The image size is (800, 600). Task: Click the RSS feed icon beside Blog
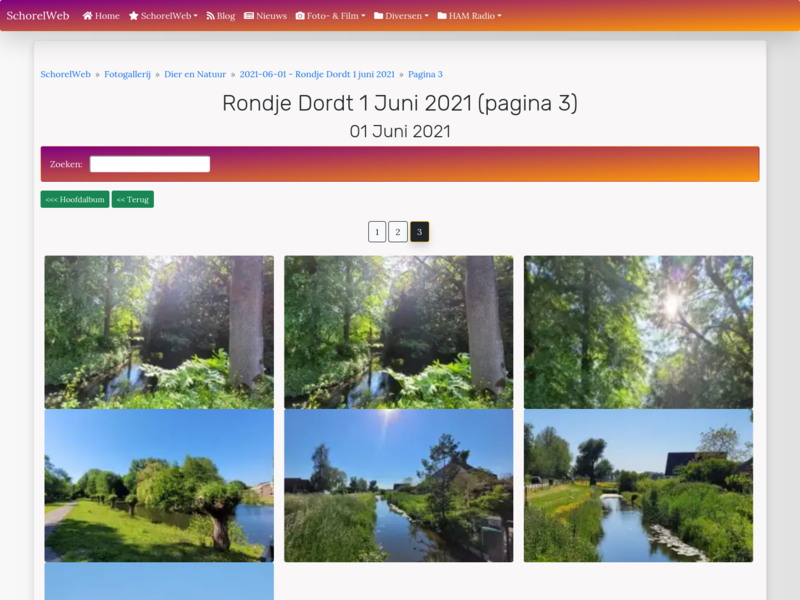click(x=210, y=16)
